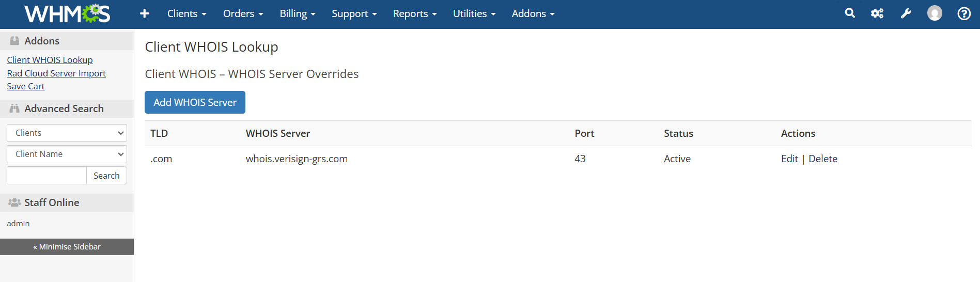
Task: Open the Rad Cloud Server Import link
Action: point(56,73)
